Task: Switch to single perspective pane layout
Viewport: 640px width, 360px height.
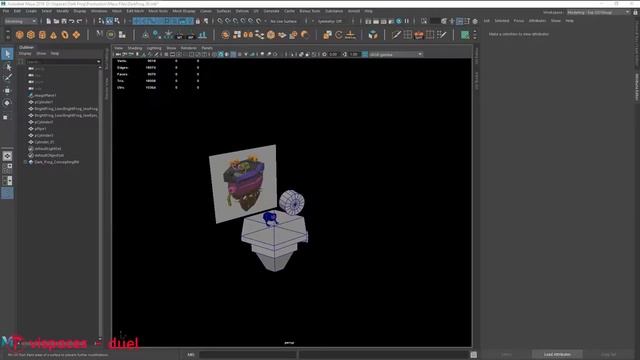Action: [7, 156]
